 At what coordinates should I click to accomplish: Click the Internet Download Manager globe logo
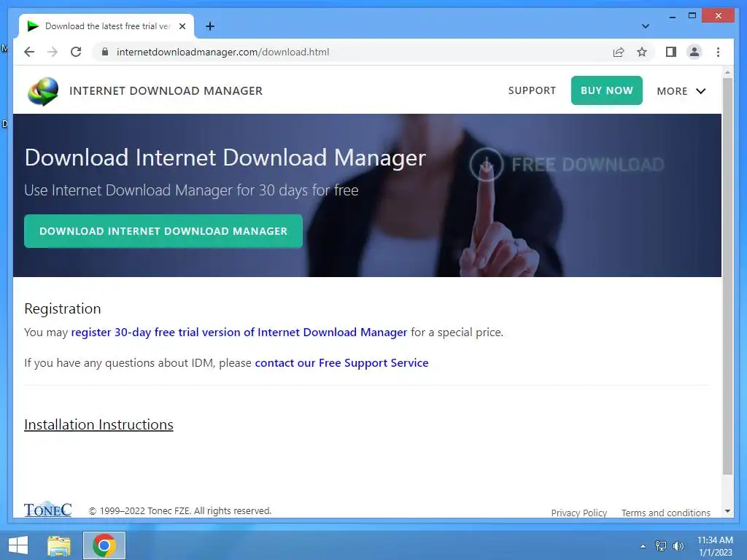pos(43,91)
